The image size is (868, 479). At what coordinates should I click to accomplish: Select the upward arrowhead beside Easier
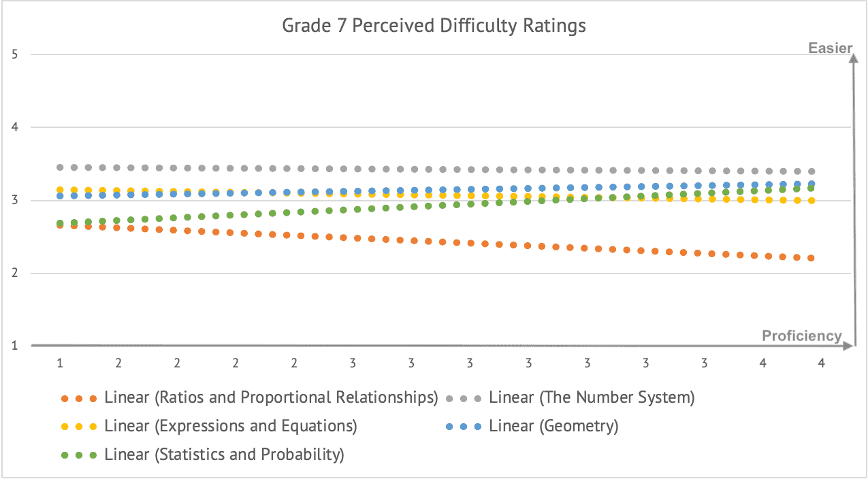pos(851,58)
